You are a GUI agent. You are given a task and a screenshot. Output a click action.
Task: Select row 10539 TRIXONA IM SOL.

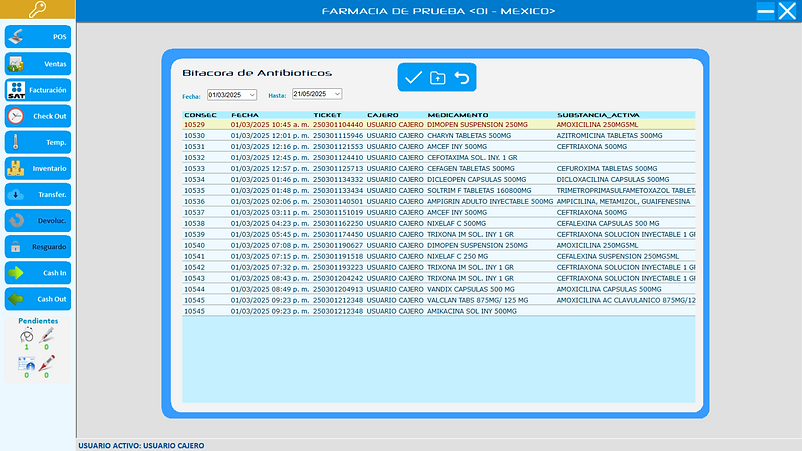[438, 234]
